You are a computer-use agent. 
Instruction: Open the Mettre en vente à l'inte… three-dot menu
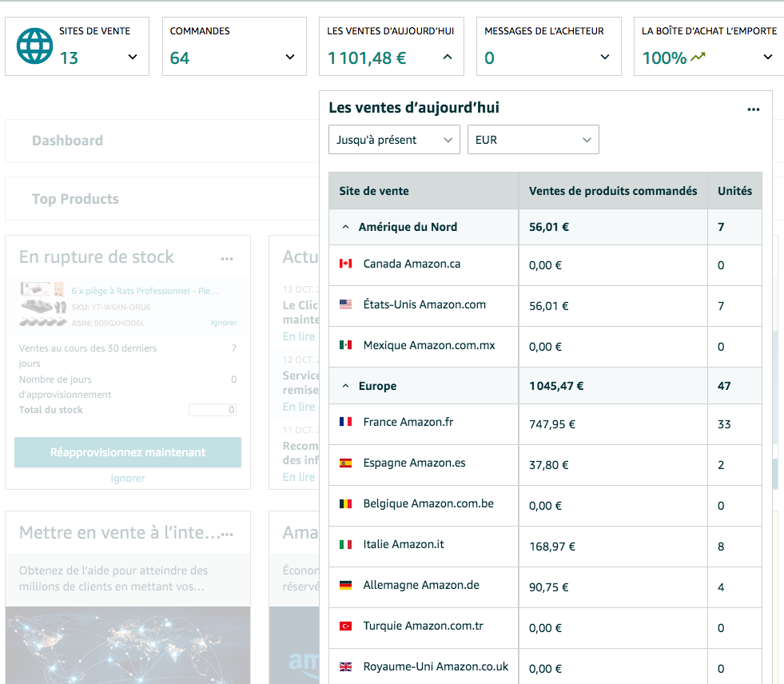(227, 534)
